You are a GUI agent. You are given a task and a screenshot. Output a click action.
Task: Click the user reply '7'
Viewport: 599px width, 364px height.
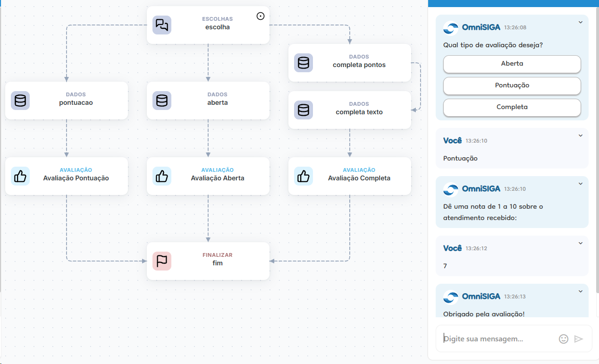445,266
